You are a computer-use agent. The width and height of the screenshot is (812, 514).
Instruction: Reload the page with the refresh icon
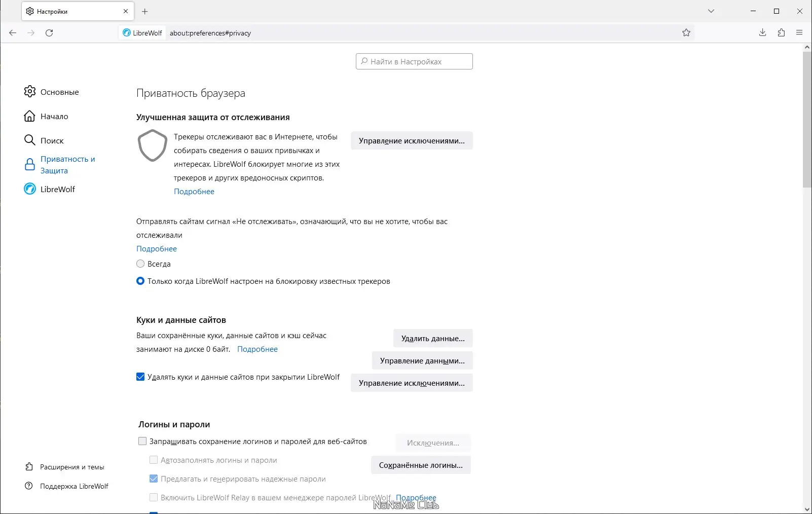pos(49,33)
